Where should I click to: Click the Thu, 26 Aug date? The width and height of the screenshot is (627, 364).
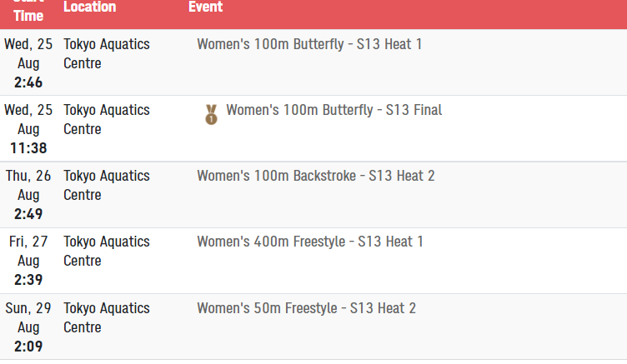pos(28,185)
